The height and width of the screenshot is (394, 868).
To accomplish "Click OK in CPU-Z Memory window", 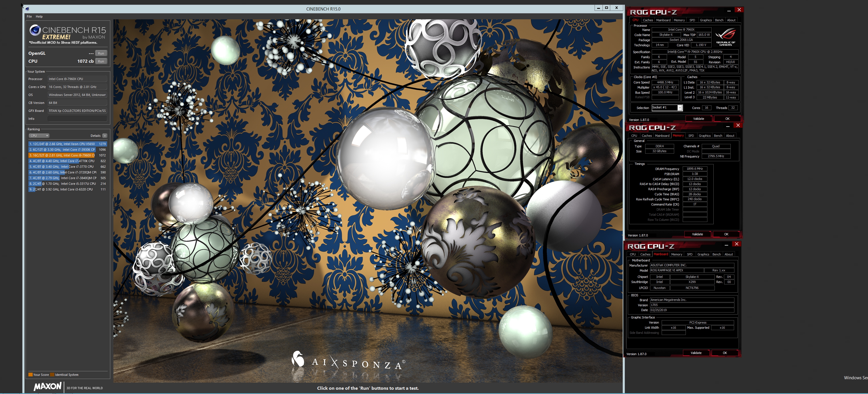I will [x=726, y=234].
